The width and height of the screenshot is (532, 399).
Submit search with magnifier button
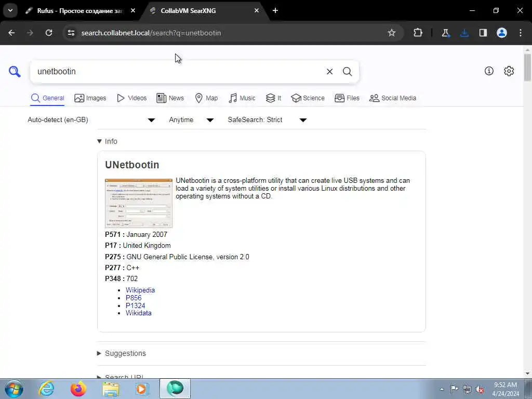[347, 72]
